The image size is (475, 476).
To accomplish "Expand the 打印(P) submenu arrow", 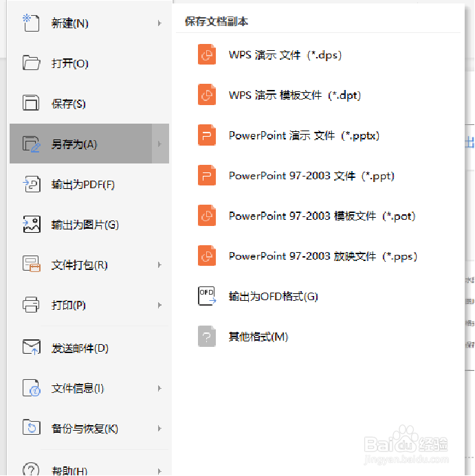I will pyautogui.click(x=159, y=305).
